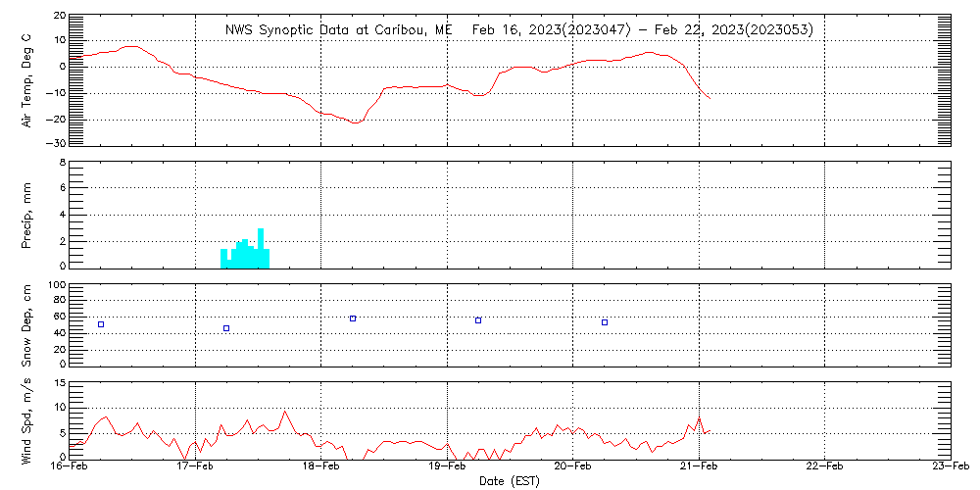Select the 22-Feb date tick label
The image size is (980, 490).
click(x=824, y=467)
